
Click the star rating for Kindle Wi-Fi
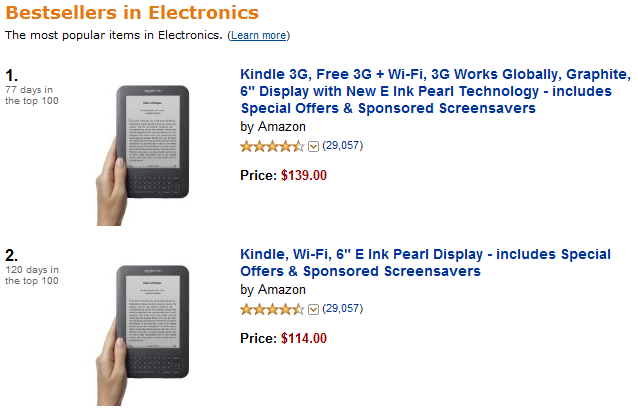[271, 309]
